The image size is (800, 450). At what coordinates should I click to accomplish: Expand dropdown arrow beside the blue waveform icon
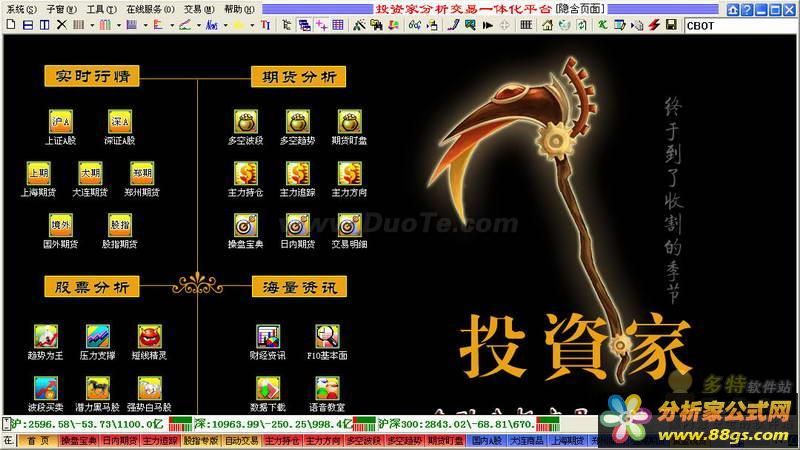pyautogui.click(x=225, y=25)
